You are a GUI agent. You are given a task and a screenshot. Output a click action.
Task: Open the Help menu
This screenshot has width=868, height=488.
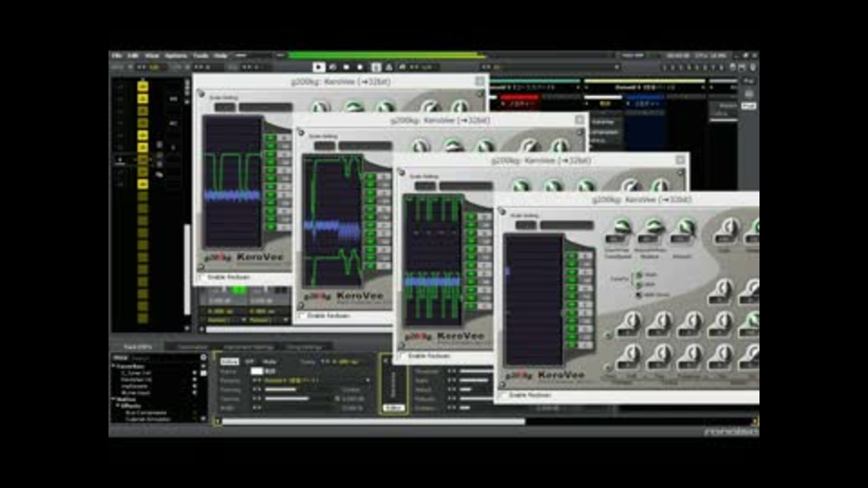[221, 55]
